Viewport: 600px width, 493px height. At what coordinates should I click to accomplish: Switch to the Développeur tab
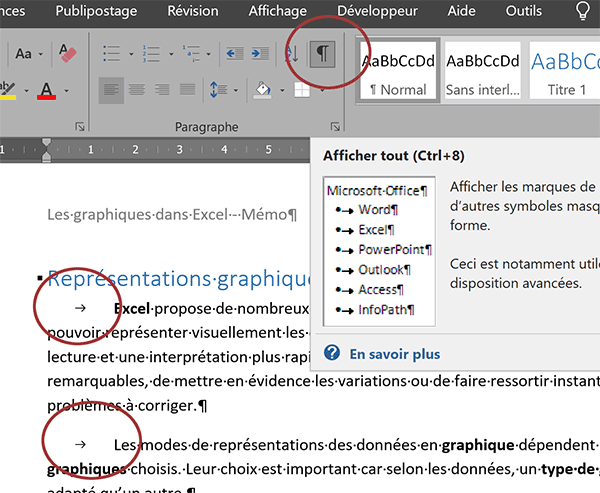click(377, 11)
